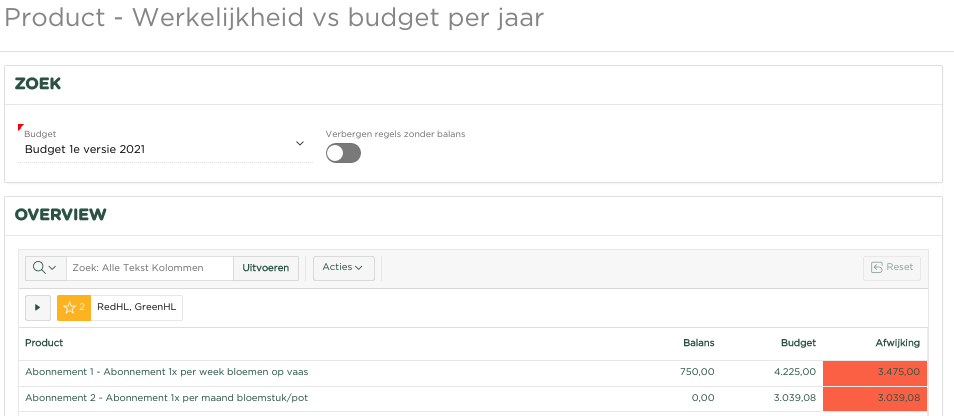Open the Acties menu
The height and width of the screenshot is (416, 954).
tap(343, 267)
